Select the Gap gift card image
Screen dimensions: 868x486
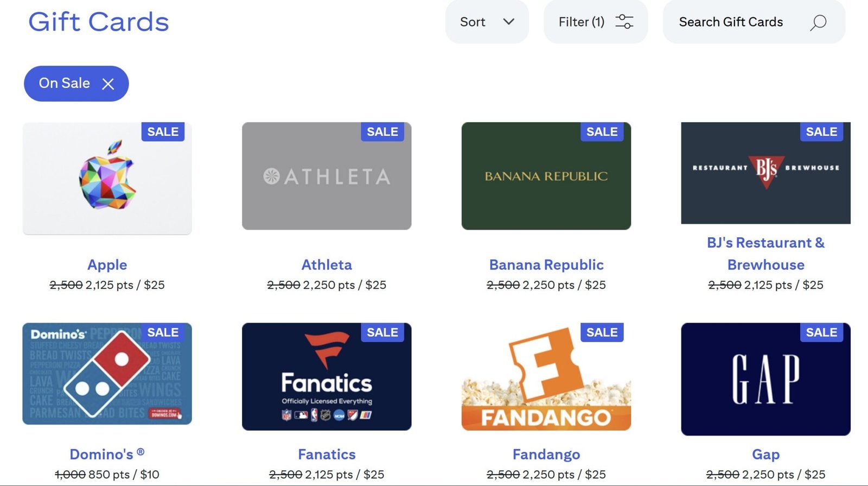pos(765,380)
